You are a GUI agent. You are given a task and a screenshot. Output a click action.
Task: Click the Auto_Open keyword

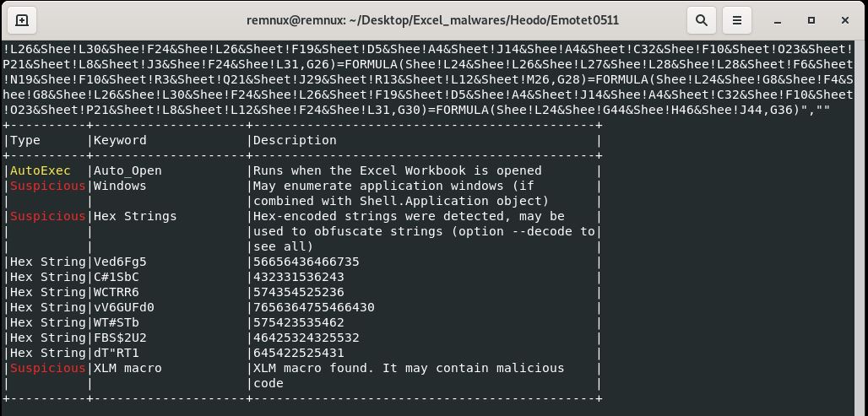click(127, 170)
